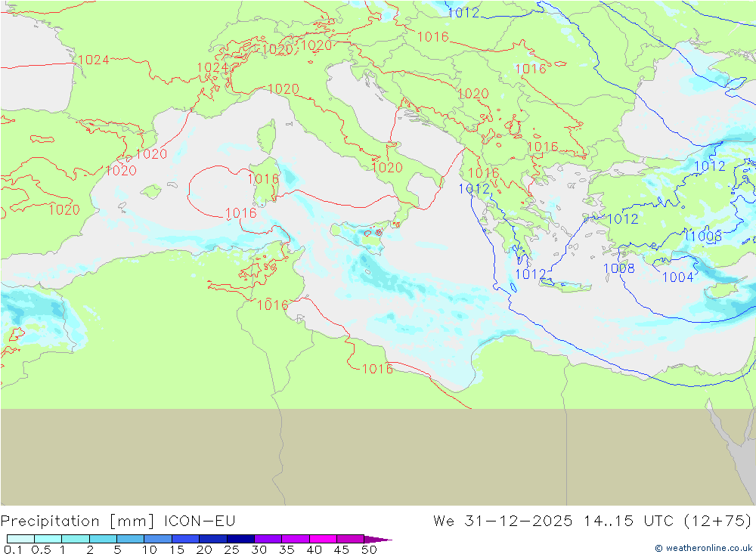The image size is (756, 554).
Task: Click the pointed arrow end of the precipitation scale
Action: (x=378, y=540)
